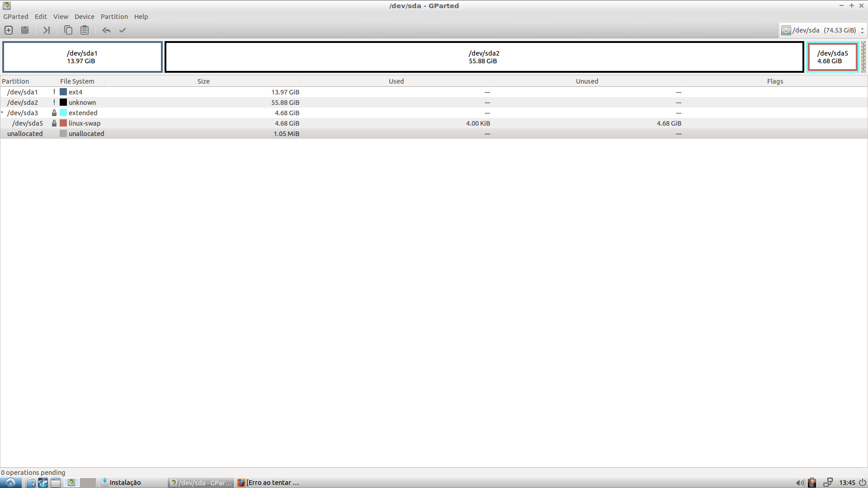The height and width of the screenshot is (488, 868).
Task: Click the battery tray icon
Action: pyautogui.click(x=812, y=483)
